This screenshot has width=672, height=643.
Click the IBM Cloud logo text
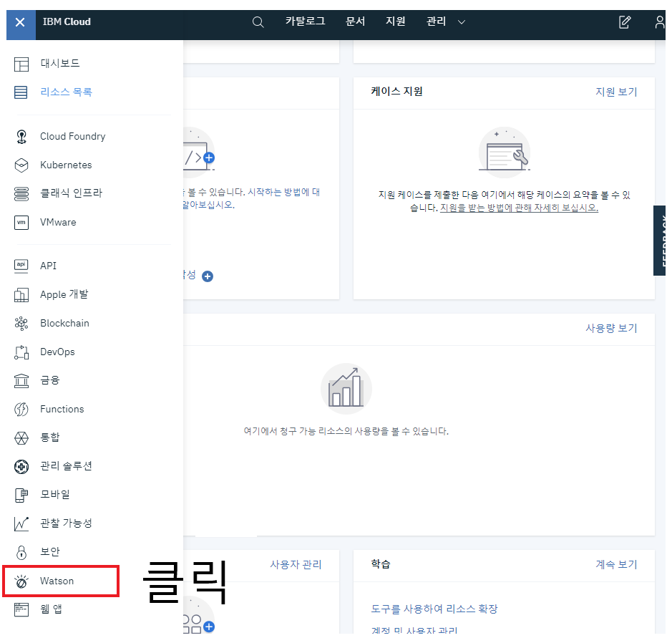(67, 22)
